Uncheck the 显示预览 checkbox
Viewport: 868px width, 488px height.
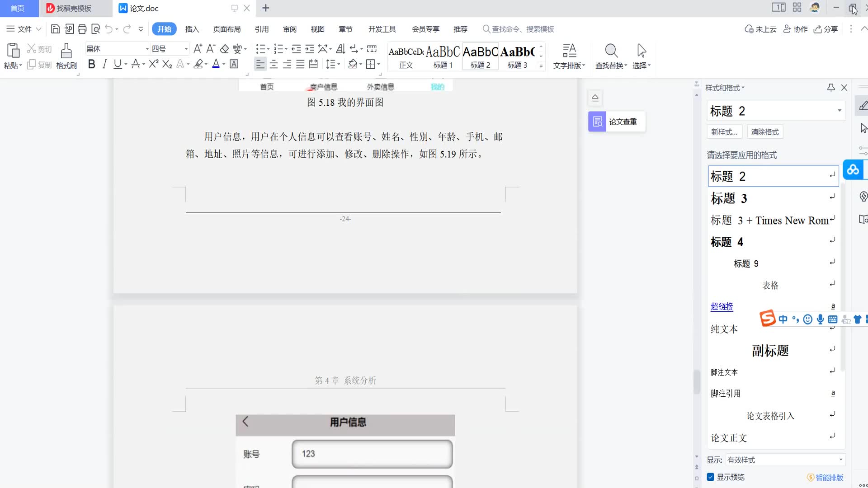pos(711,477)
